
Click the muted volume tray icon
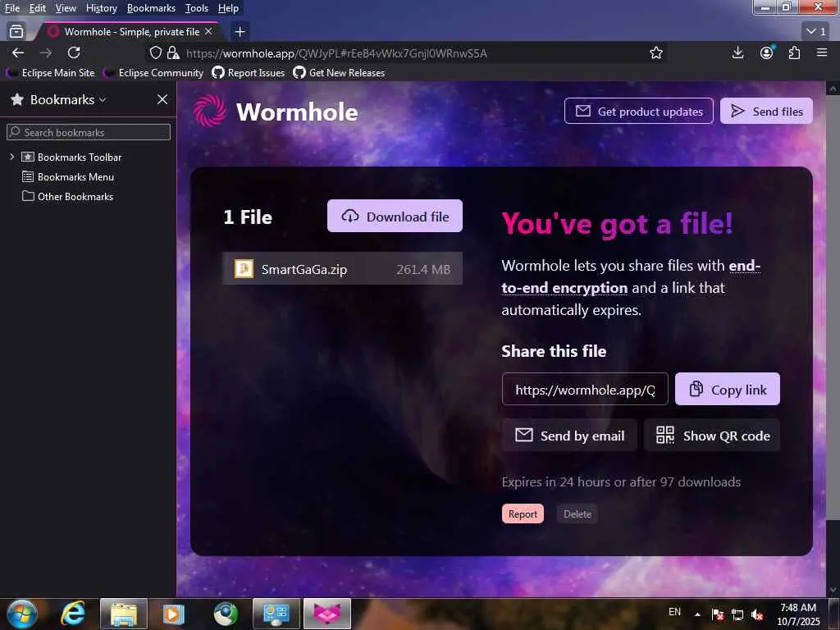pyautogui.click(x=757, y=614)
